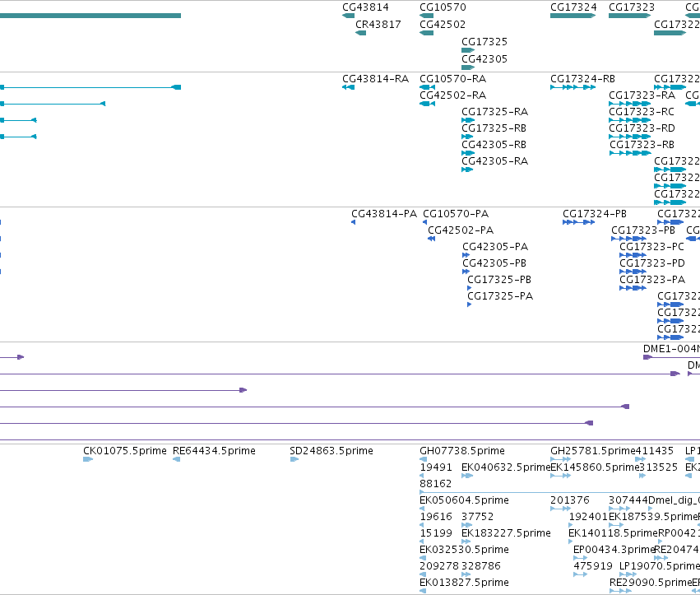The width and height of the screenshot is (700, 595).
Task: Click protein label CG17325-PB
Action: tap(499, 280)
